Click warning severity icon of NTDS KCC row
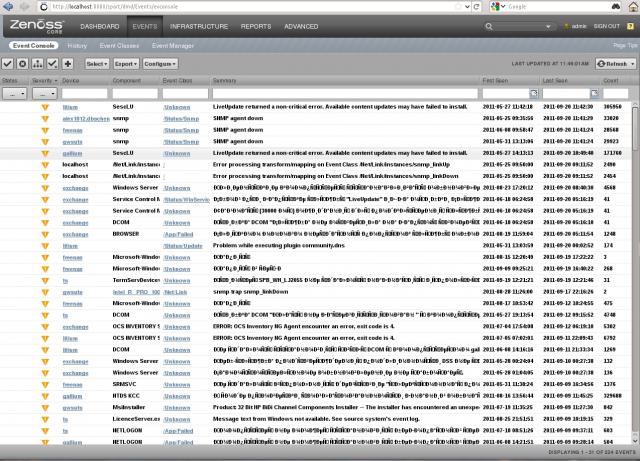The height and width of the screenshot is (461, 640). coord(45,396)
